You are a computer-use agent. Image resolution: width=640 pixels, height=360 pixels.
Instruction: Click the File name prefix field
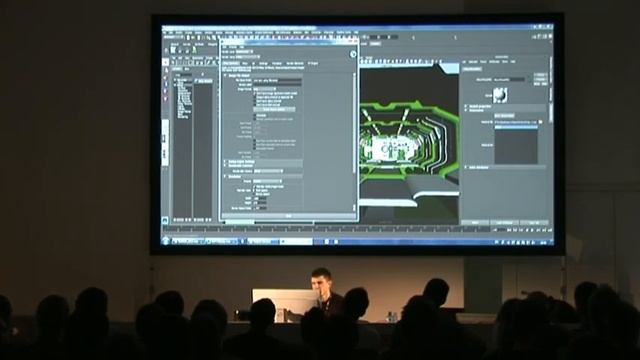click(278, 81)
